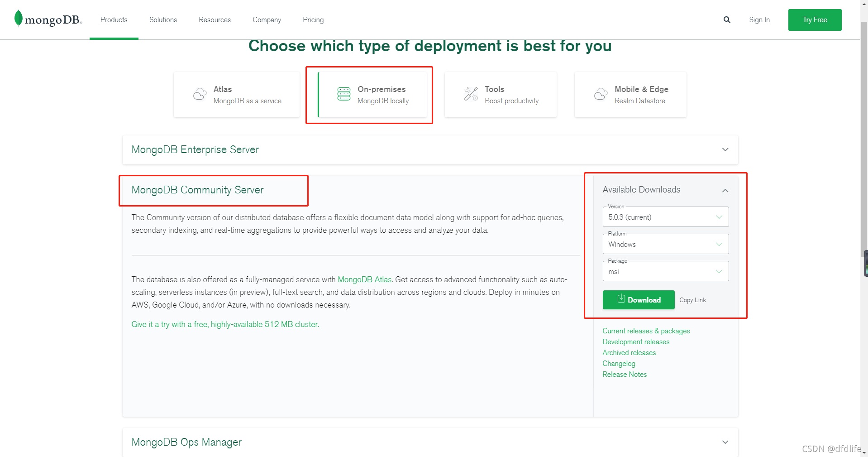Open the Resources menu

click(215, 20)
